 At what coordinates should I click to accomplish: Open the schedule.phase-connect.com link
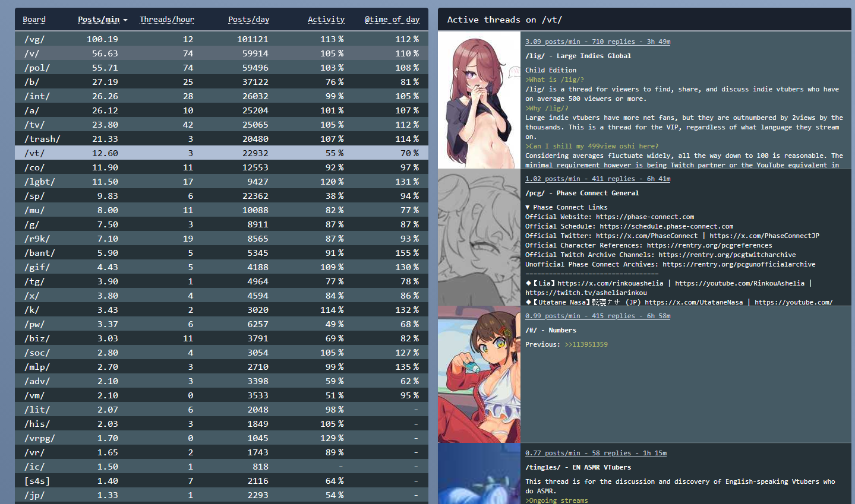tap(667, 226)
